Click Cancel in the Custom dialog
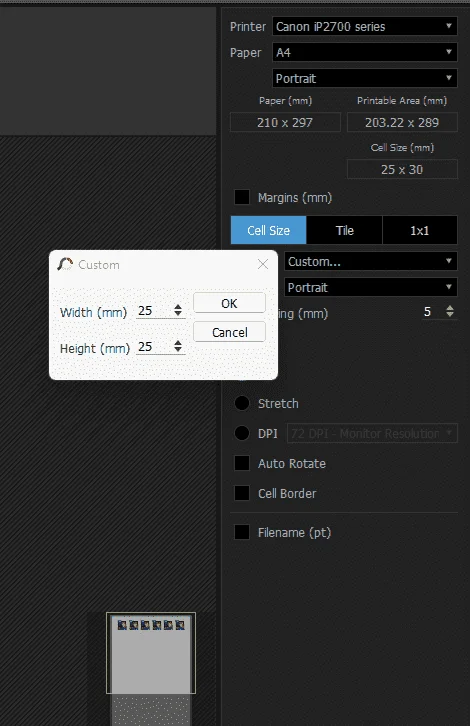 [229, 332]
